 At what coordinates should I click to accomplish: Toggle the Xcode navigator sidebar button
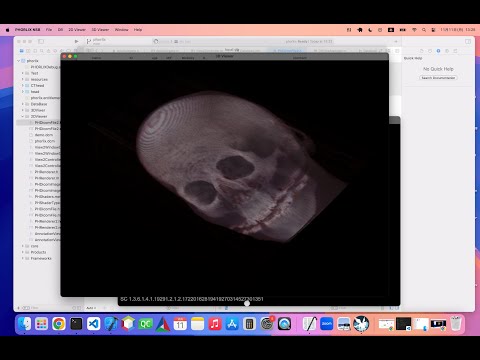tap(41, 41)
